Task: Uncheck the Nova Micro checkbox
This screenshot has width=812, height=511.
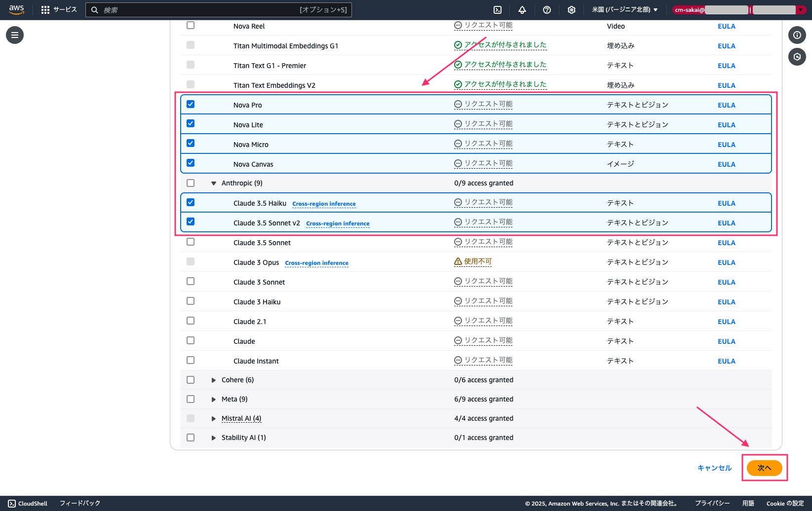Action: (191, 143)
